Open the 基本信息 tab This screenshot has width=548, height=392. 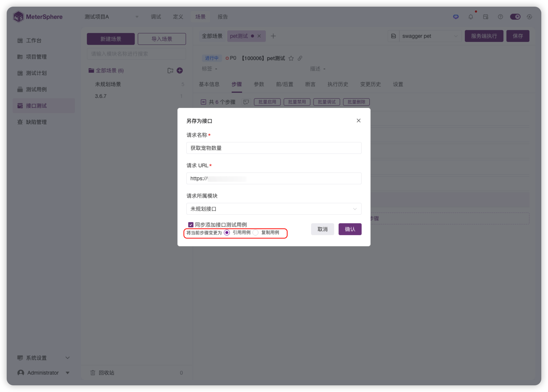209,84
